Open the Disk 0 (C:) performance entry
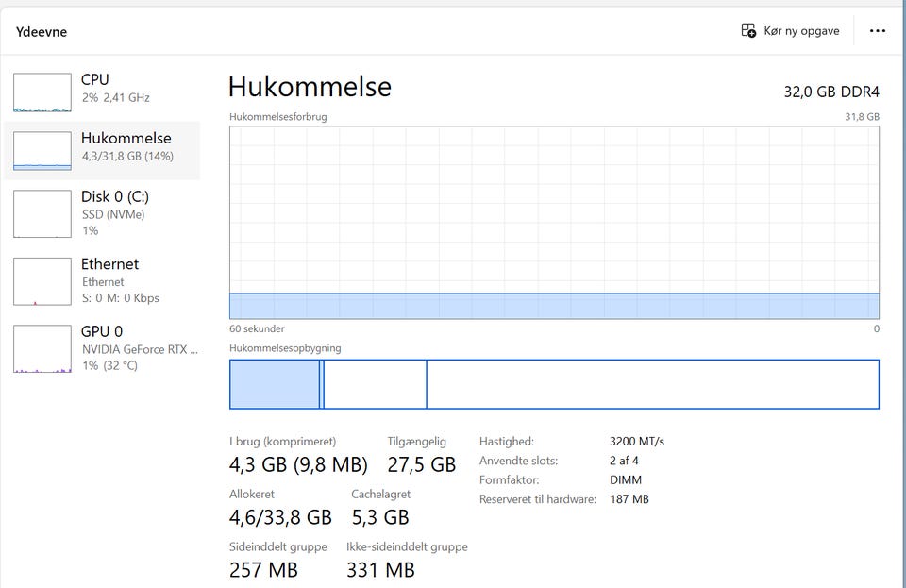The height and width of the screenshot is (588, 906). 102,213
